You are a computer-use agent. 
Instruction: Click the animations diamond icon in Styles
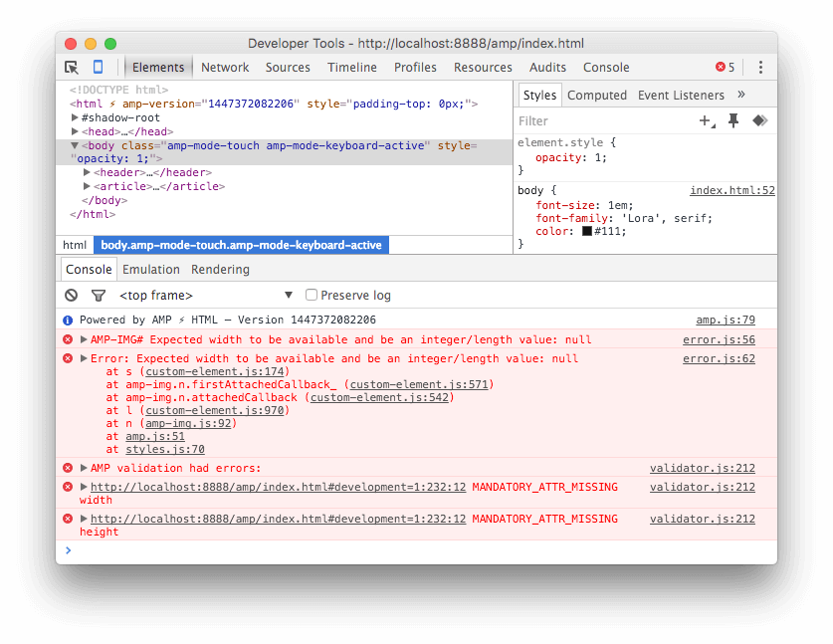pyautogui.click(x=759, y=121)
